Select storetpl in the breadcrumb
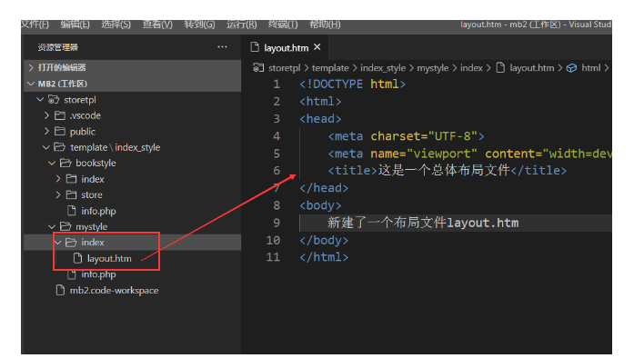644x358 pixels. point(284,67)
